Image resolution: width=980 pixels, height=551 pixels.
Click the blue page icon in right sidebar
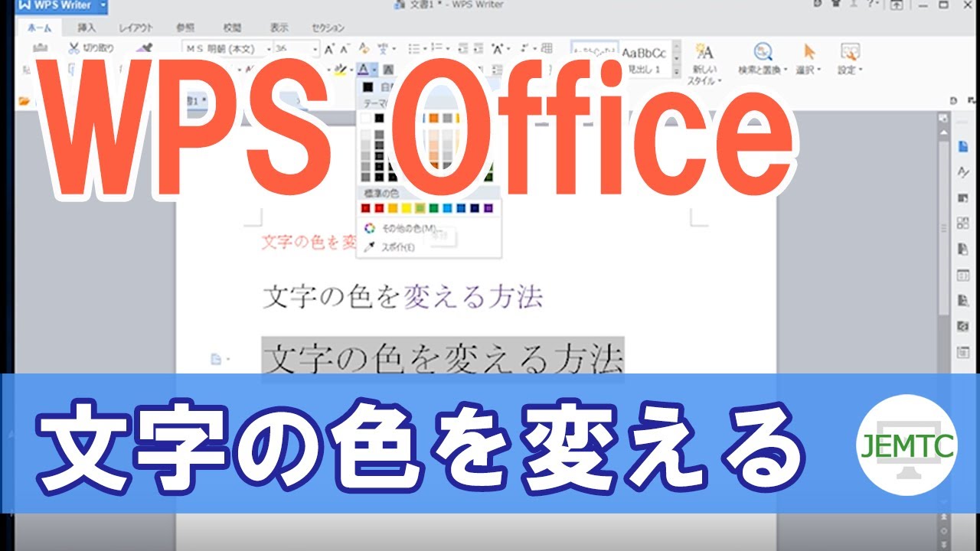point(962,146)
